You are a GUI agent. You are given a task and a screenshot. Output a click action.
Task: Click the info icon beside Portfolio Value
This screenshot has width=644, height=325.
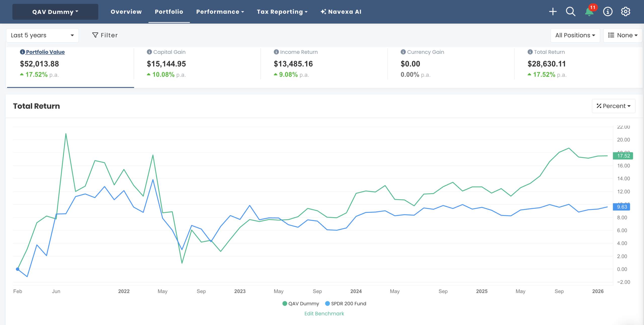(22, 52)
